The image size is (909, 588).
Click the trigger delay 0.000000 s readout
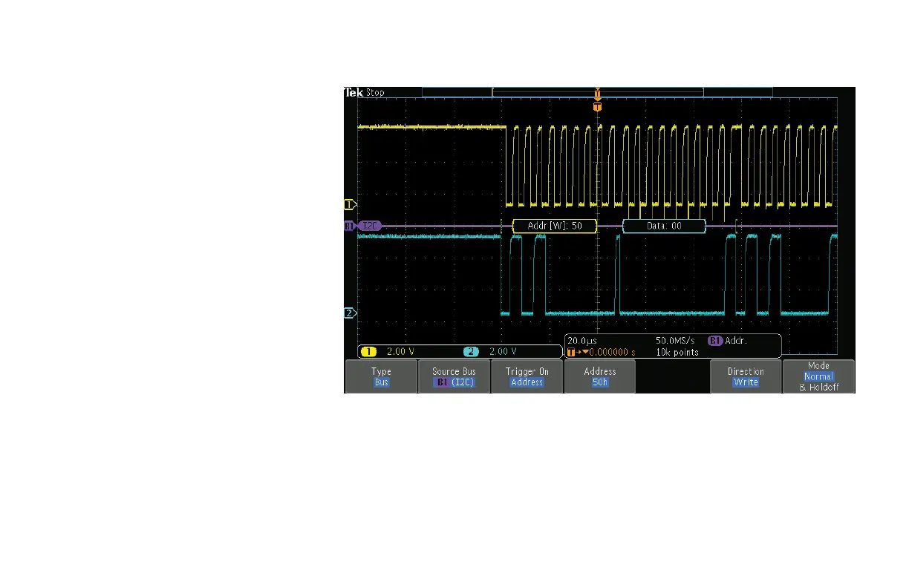point(601,352)
